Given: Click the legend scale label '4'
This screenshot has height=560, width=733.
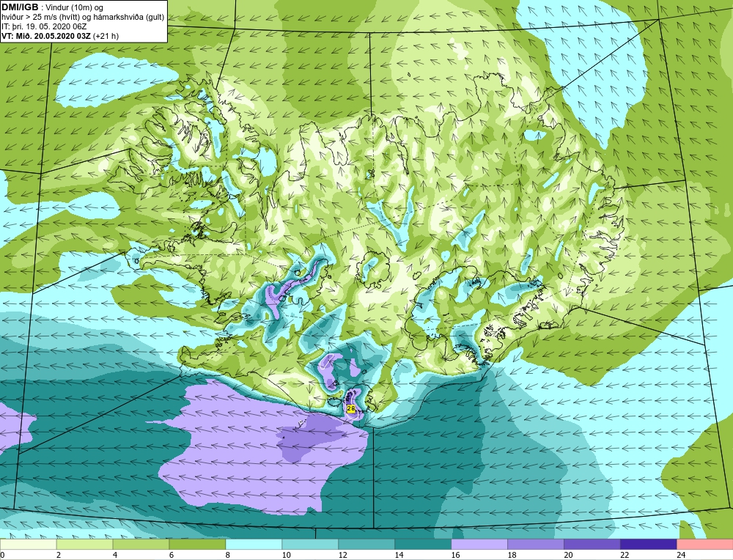Looking at the screenshot, I should coord(115,555).
